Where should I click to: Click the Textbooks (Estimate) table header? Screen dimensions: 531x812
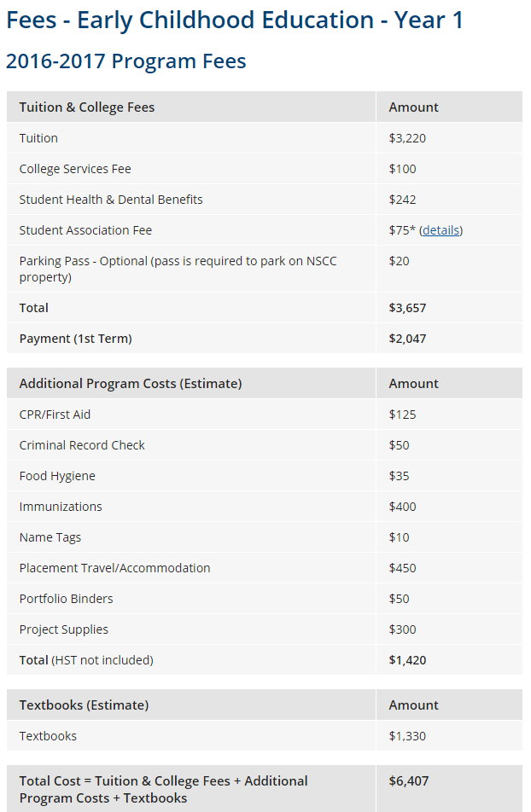click(84, 705)
